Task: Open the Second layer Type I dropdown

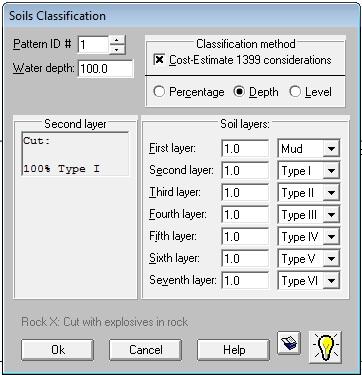Action: (331, 171)
